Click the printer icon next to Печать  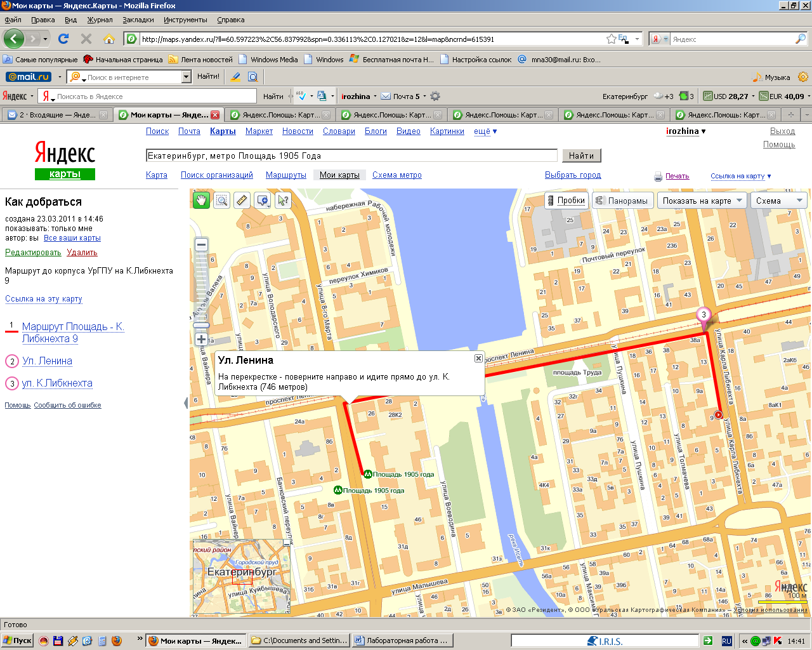(x=658, y=176)
